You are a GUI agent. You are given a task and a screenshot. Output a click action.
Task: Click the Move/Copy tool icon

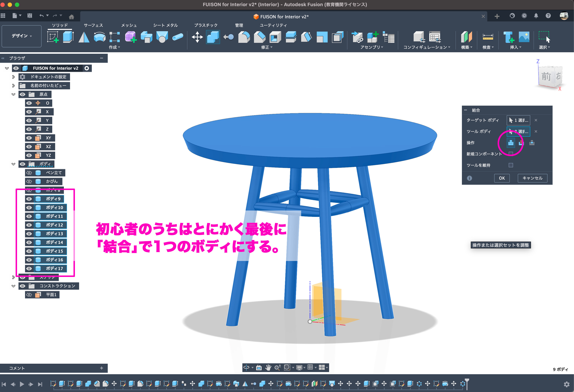tap(197, 37)
